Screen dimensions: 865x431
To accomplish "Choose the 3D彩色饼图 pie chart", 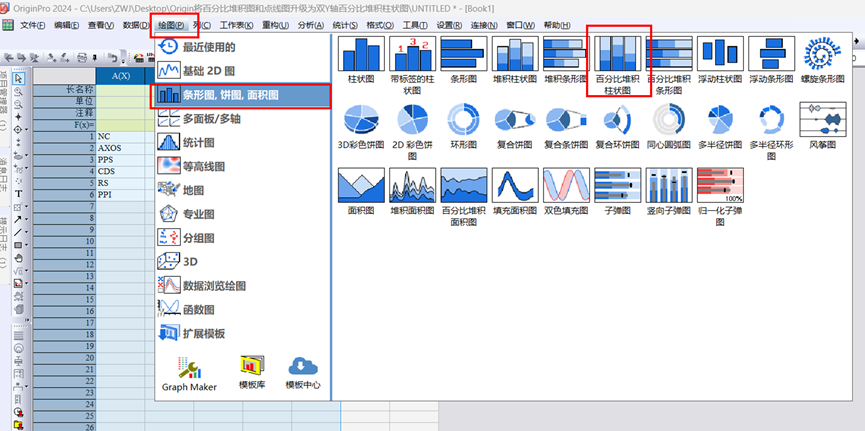I will tap(361, 126).
